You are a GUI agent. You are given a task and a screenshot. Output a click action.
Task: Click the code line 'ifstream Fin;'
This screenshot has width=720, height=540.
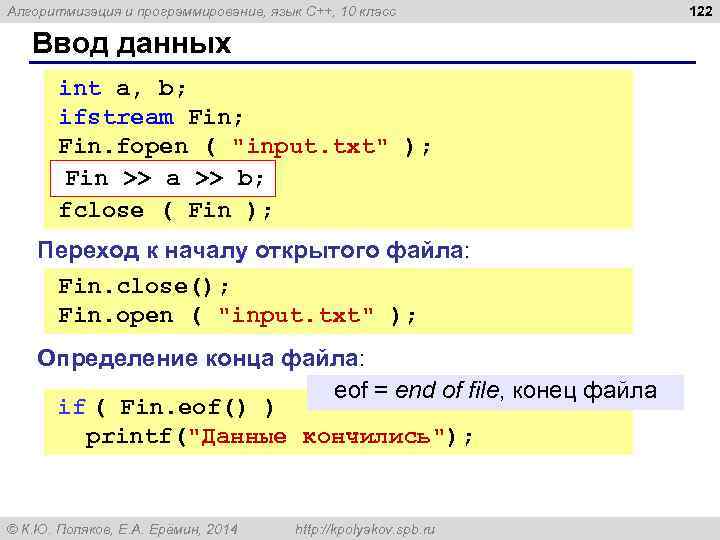pyautogui.click(x=151, y=117)
